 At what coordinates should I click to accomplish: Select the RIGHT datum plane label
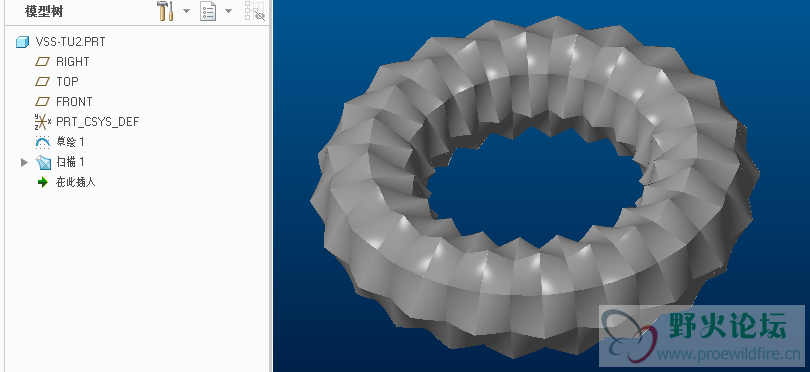(73, 61)
